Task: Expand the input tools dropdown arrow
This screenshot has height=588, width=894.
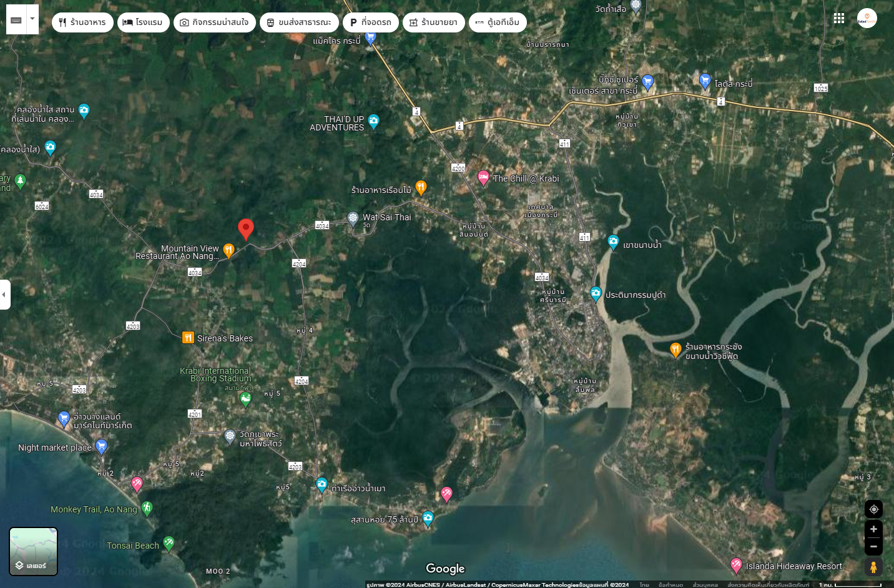Action: point(32,19)
